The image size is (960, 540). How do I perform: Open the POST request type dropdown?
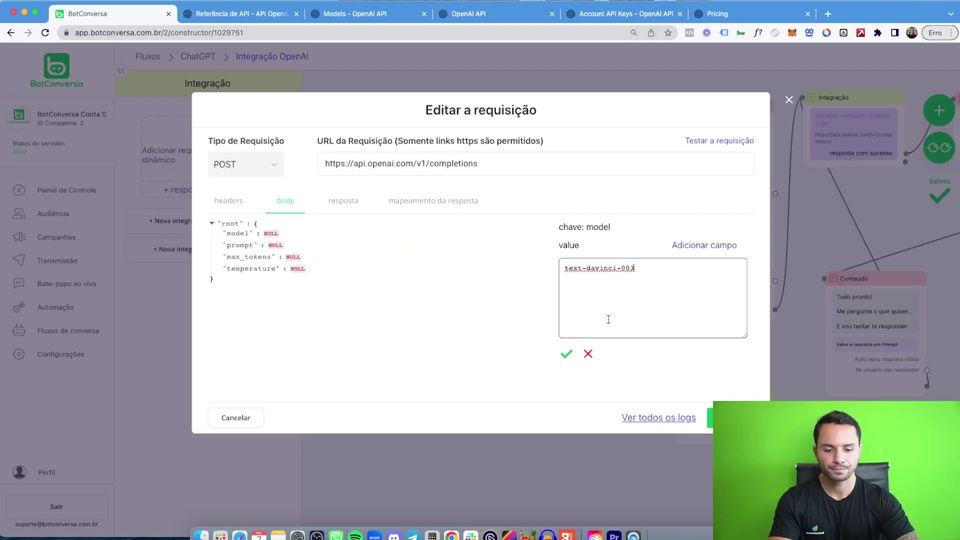[246, 164]
